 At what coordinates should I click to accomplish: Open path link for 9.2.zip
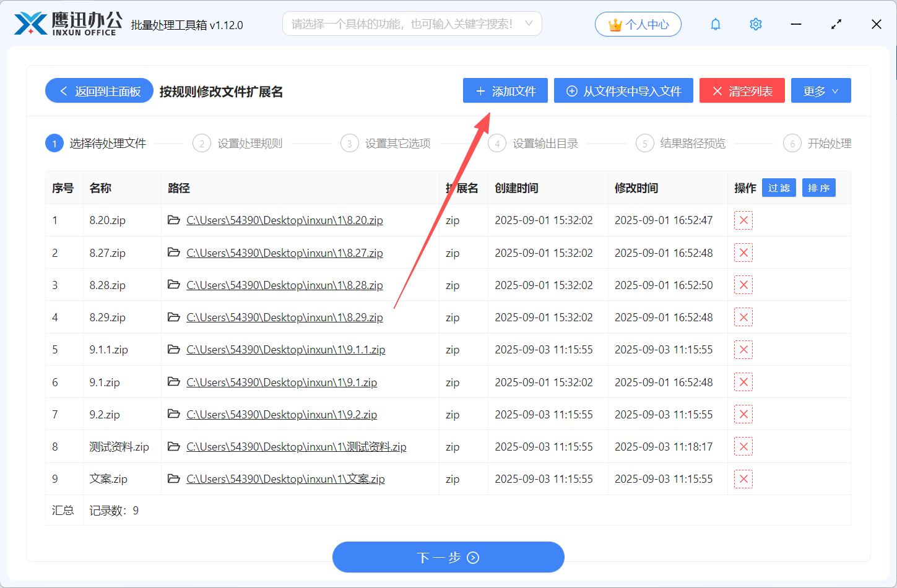[282, 414]
